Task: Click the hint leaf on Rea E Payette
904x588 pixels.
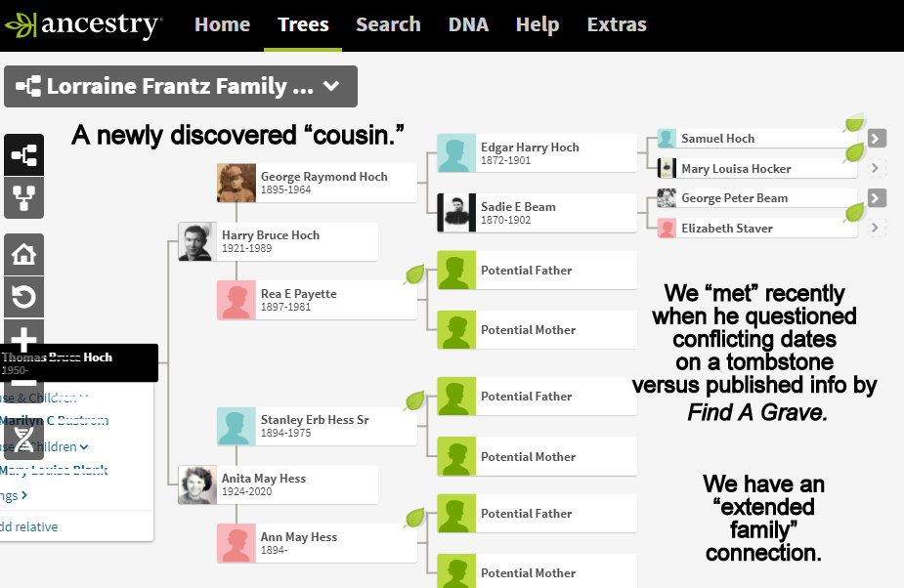Action: 414,274
